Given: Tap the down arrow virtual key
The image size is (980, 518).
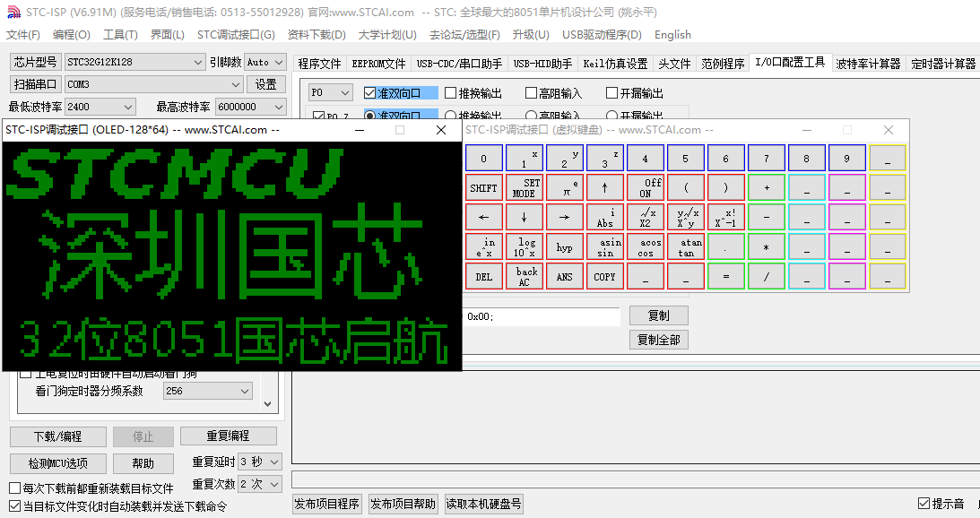Looking at the screenshot, I should coord(524,217).
